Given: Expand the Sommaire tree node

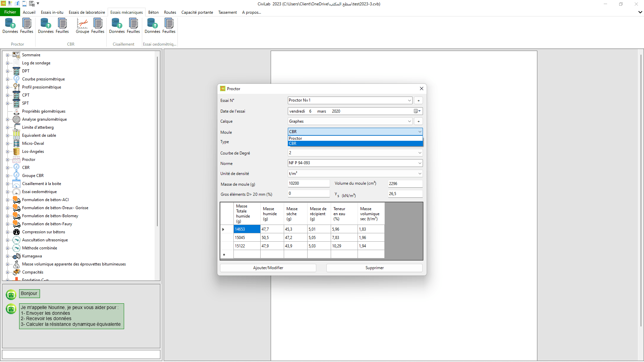Looking at the screenshot, I should pyautogui.click(x=7, y=55).
